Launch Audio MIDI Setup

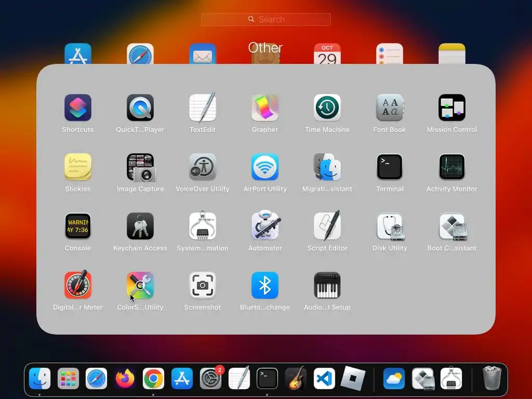point(327,285)
